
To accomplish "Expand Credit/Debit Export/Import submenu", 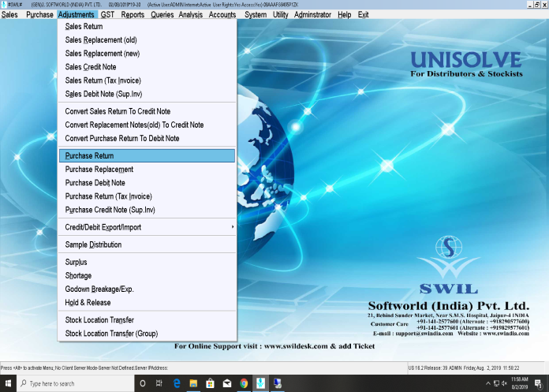I will click(x=147, y=227).
